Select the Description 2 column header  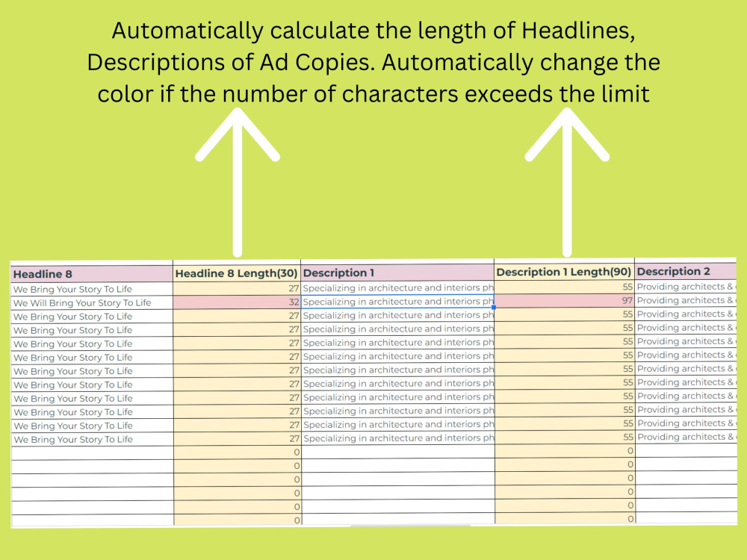click(x=686, y=272)
